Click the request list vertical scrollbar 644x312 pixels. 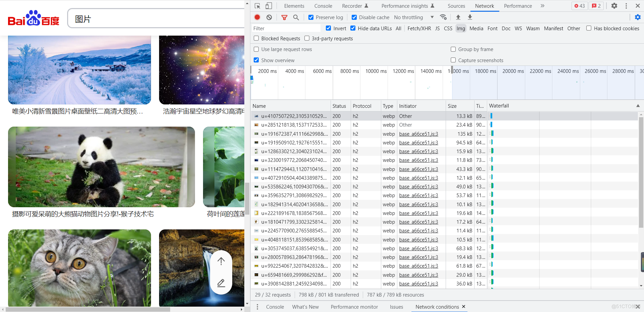click(x=641, y=172)
